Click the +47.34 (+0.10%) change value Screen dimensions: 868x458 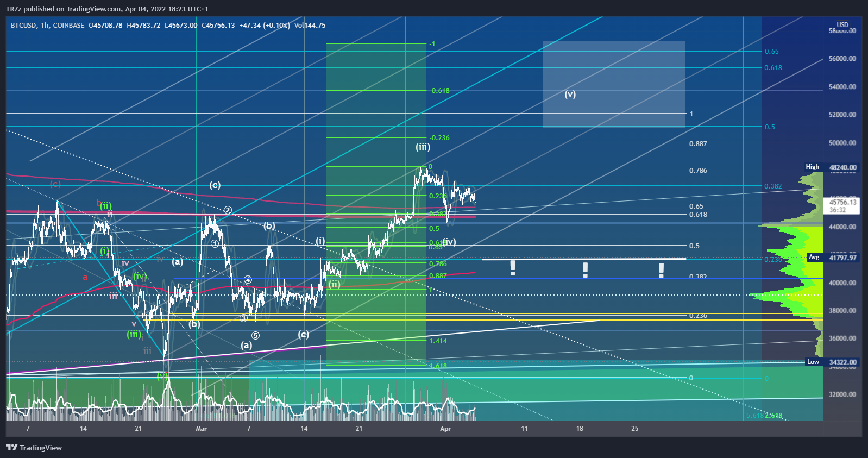point(265,26)
